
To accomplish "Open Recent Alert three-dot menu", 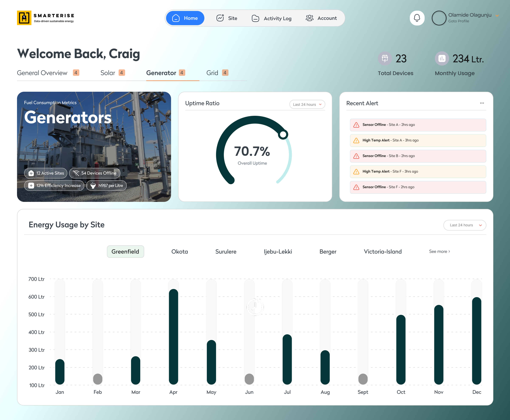I will pos(482,103).
